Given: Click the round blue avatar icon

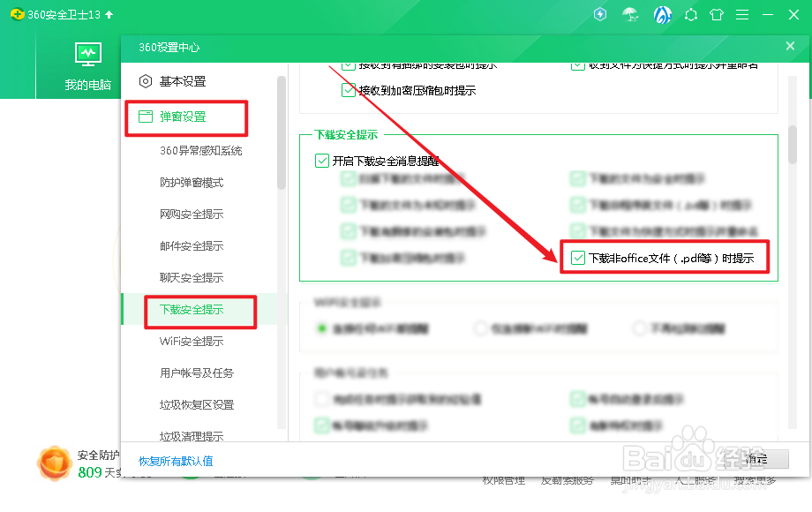Looking at the screenshot, I should [662, 14].
